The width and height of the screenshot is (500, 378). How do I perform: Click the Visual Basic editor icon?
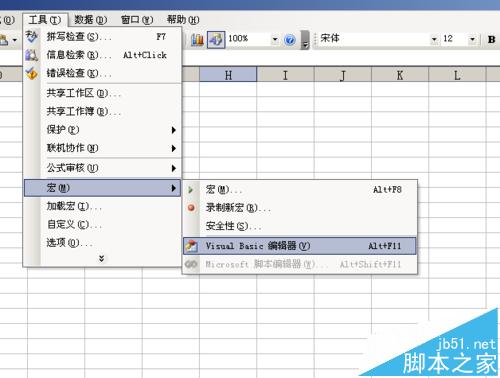tap(191, 246)
